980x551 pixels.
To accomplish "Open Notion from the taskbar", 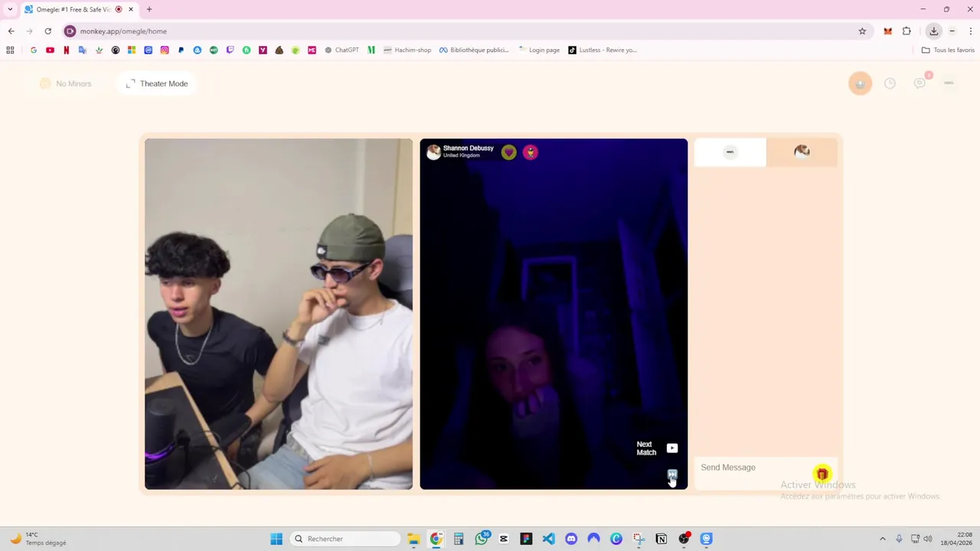I will coord(661,539).
